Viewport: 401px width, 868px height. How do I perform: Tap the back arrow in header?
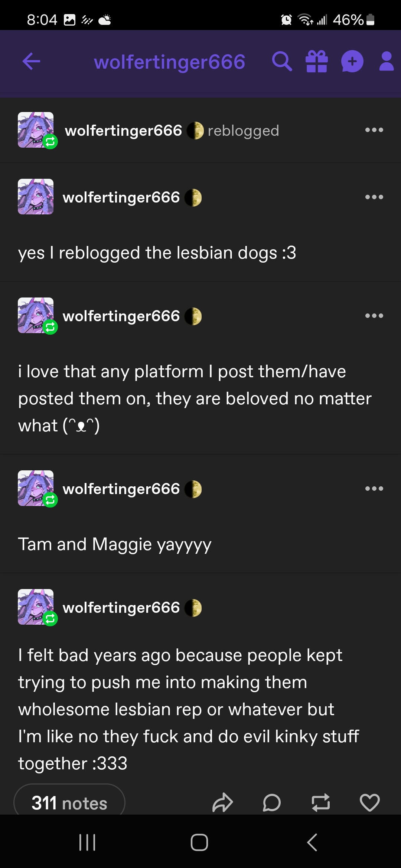pos(31,62)
